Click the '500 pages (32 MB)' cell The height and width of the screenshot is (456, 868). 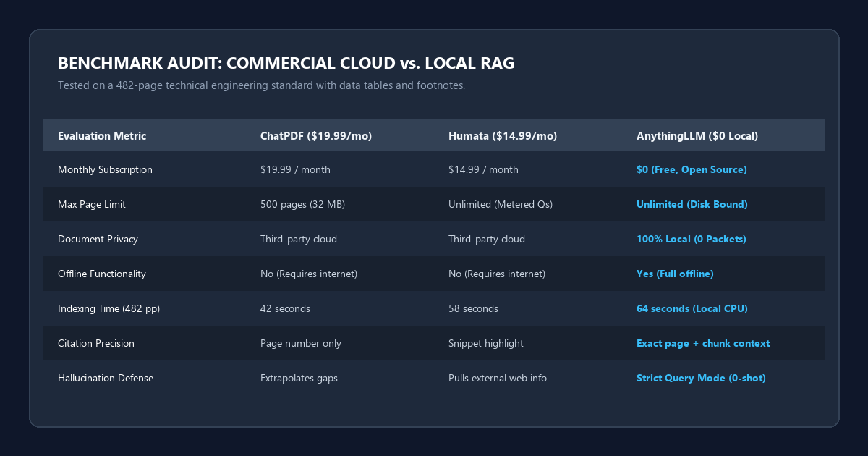pos(302,204)
